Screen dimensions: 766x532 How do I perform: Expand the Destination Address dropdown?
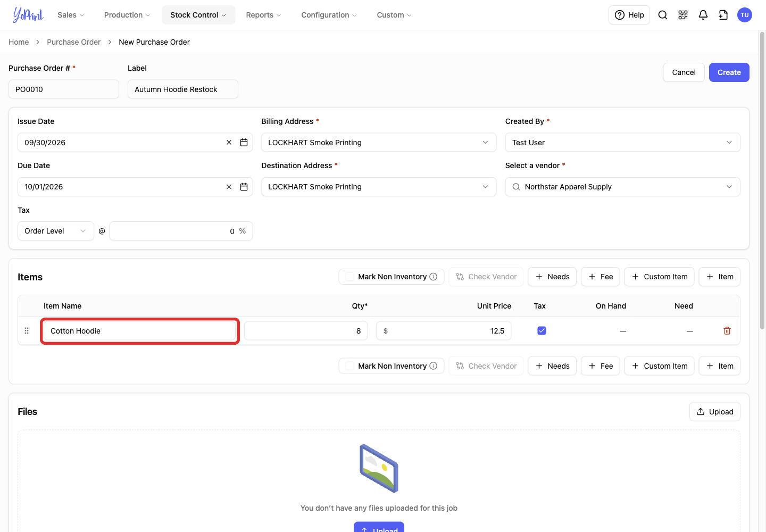(x=379, y=187)
